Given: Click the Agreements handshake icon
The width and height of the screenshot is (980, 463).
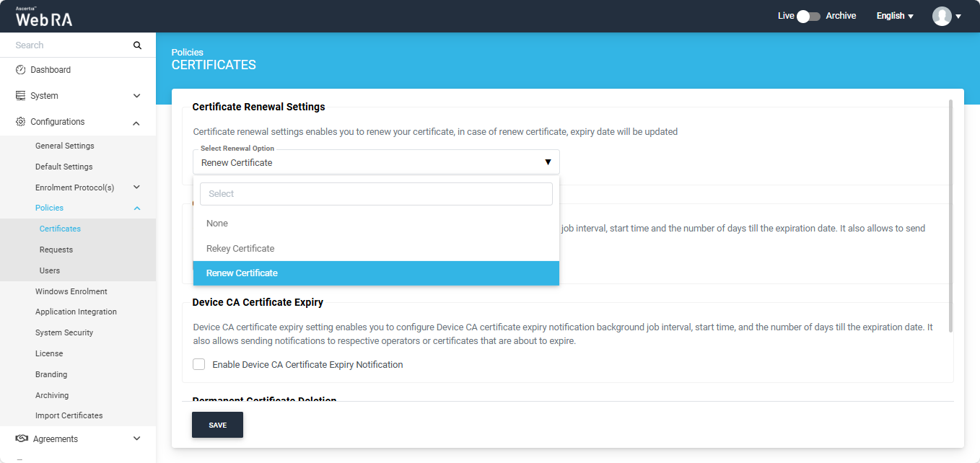Looking at the screenshot, I should (22, 438).
